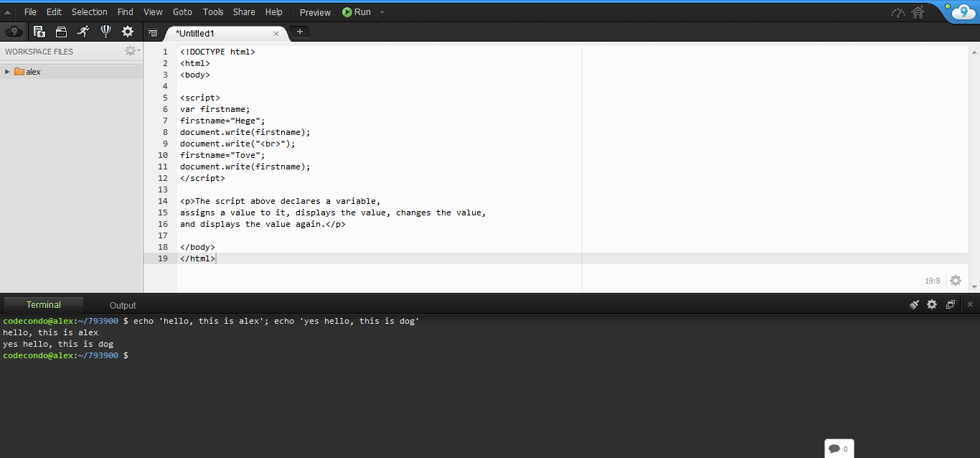Screen dimensions: 980x458
Task: Switch to the Terminal tab
Action: tap(44, 304)
